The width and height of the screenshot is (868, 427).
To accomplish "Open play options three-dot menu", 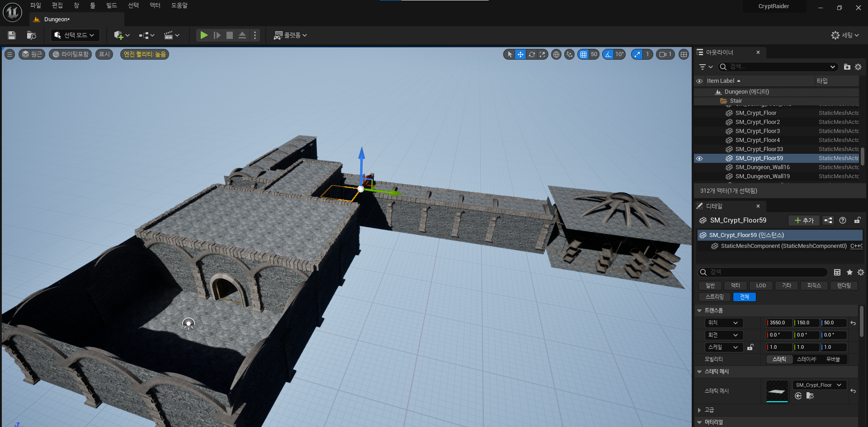I will click(255, 35).
